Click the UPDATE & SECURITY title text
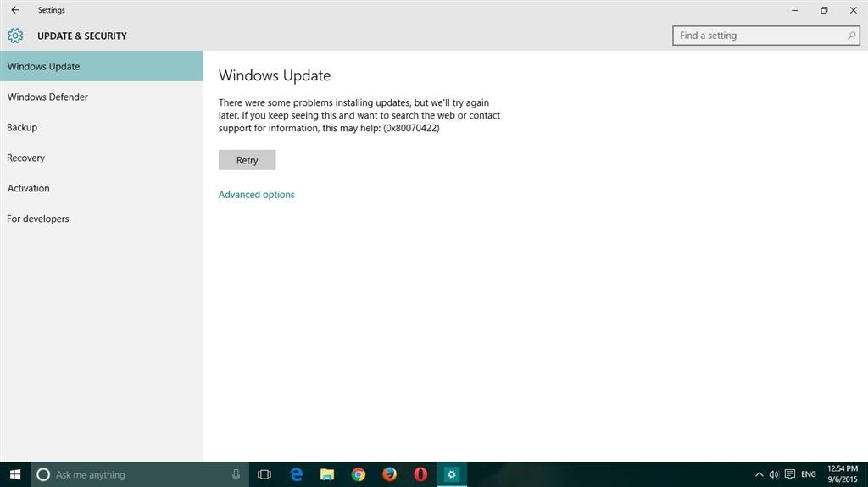868x487 pixels. [82, 36]
